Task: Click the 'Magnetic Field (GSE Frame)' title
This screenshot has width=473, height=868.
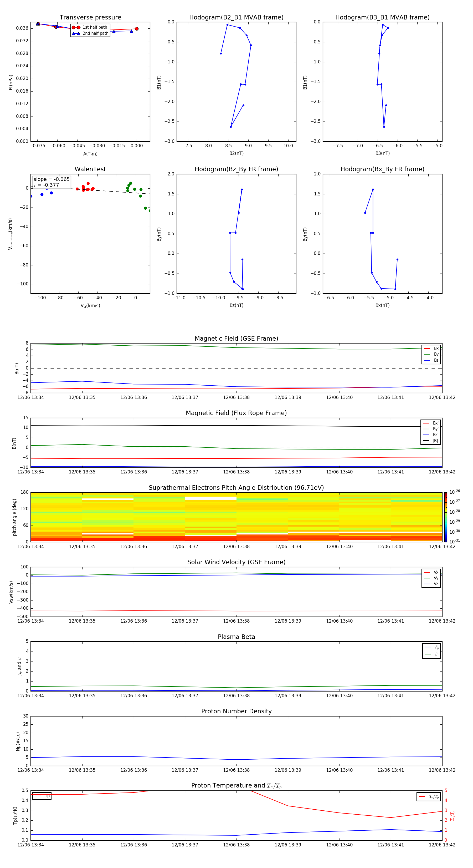Action: point(236,339)
